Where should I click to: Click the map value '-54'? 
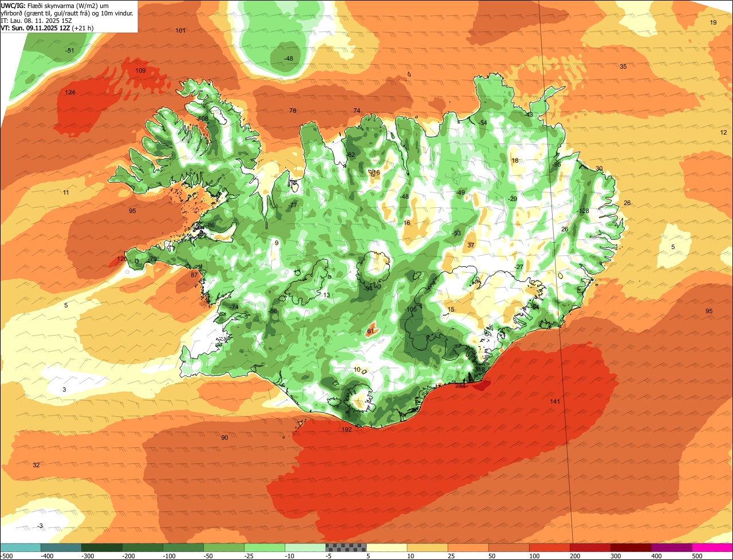coord(482,123)
